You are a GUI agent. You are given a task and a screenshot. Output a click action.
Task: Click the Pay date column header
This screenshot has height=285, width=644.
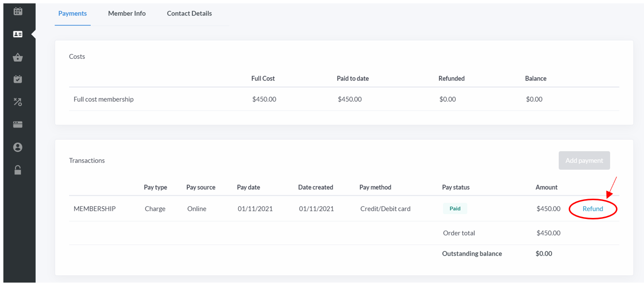[x=249, y=187]
